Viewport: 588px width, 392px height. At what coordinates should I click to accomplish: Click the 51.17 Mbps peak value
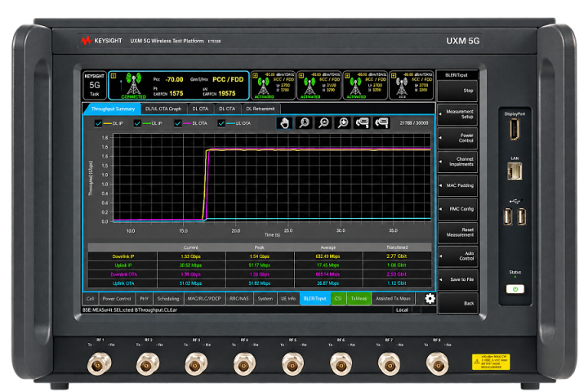[259, 265]
